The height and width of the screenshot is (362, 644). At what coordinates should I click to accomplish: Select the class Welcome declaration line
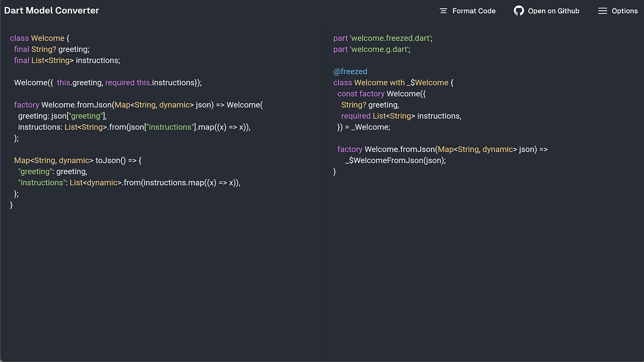pyautogui.click(x=39, y=38)
